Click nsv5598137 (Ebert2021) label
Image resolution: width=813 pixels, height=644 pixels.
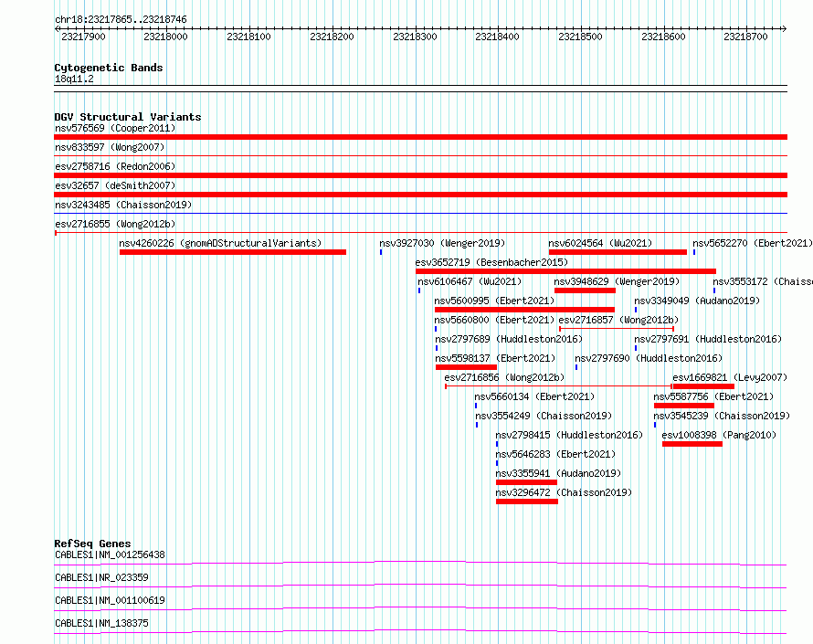click(495, 358)
